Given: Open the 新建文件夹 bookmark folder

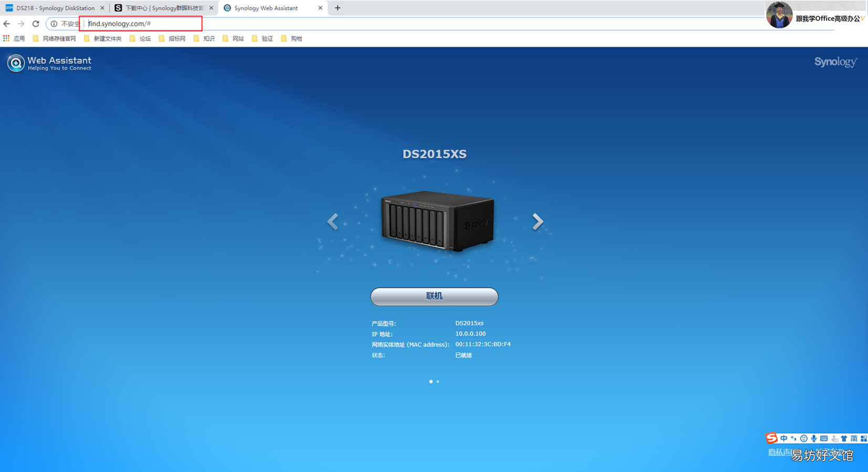Looking at the screenshot, I should (103, 38).
